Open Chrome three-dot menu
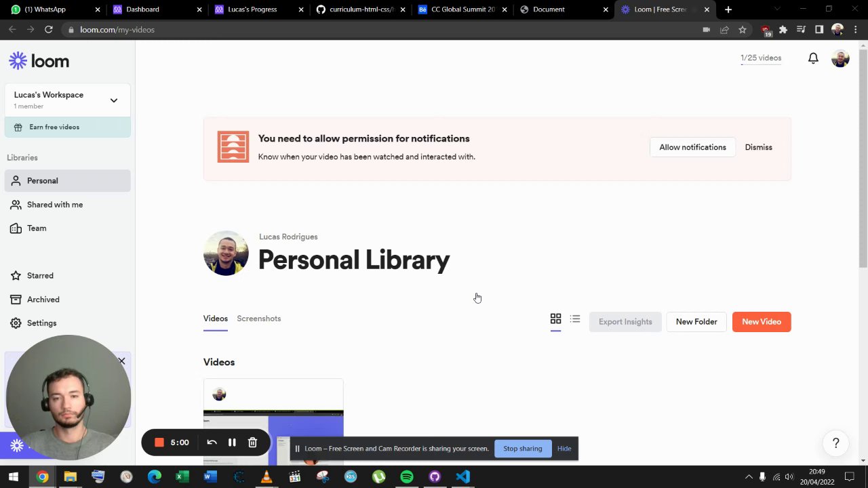Viewport: 868px width, 488px height. coord(856,30)
